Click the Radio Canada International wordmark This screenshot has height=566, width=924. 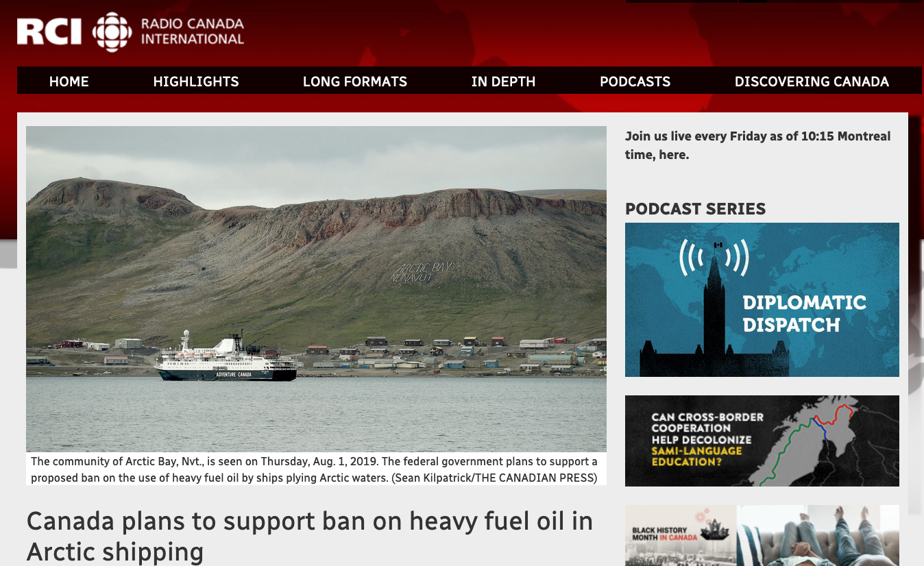[x=193, y=32]
